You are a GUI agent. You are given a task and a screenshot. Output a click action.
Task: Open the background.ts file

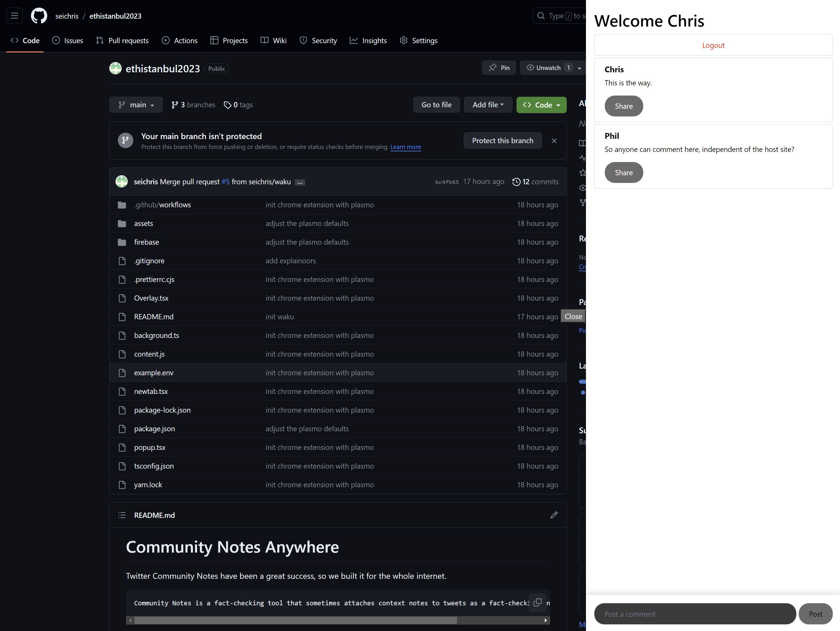tap(156, 335)
